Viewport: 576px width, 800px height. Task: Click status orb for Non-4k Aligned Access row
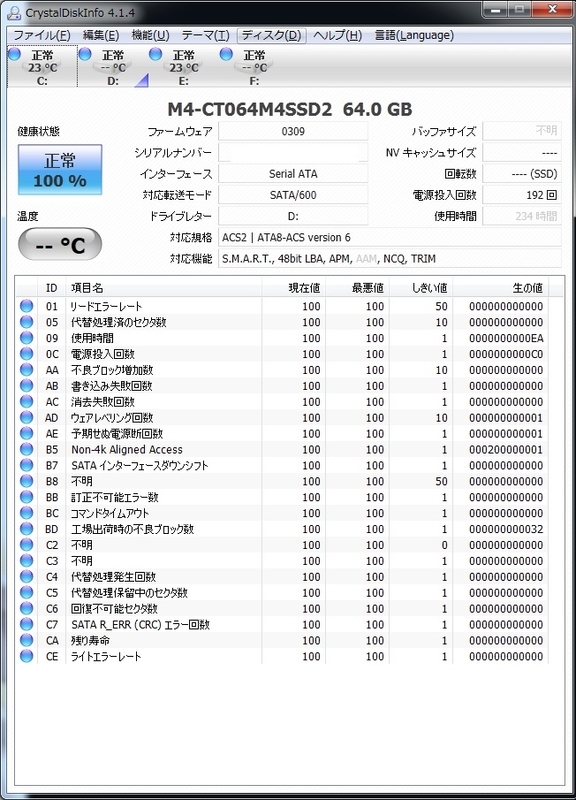pyautogui.click(x=27, y=449)
